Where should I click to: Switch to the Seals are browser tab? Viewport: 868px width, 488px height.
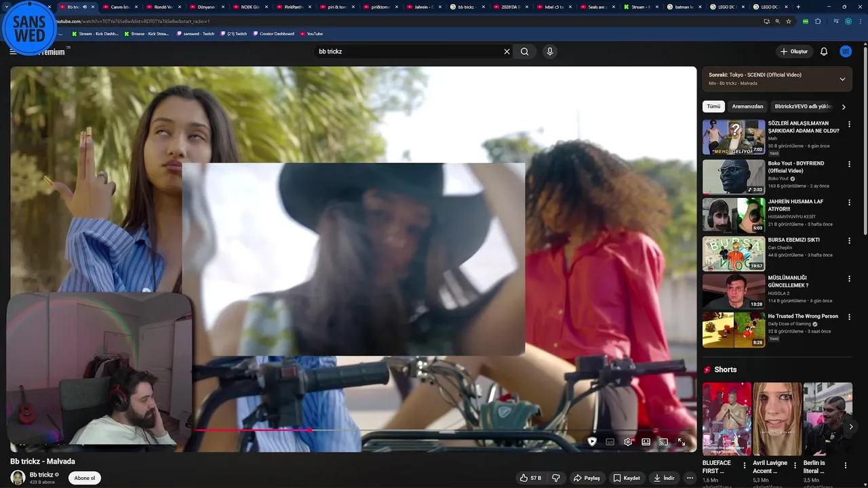[x=597, y=7]
